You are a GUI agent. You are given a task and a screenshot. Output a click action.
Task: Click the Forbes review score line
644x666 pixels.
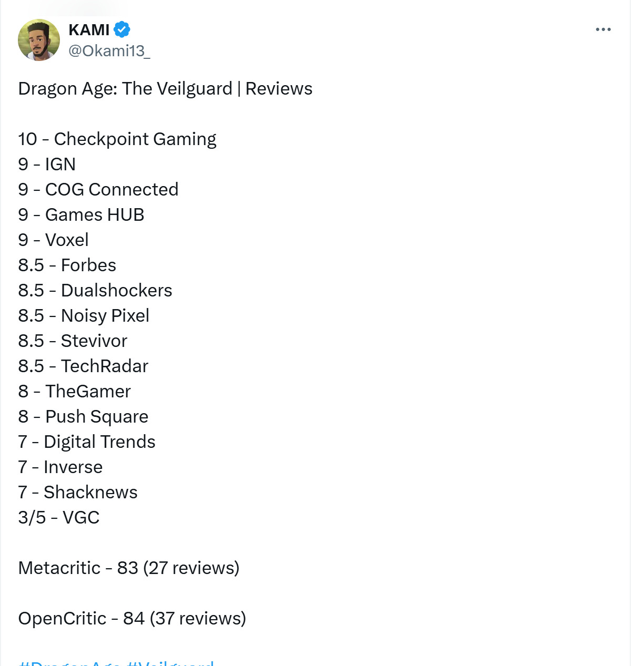[x=67, y=265]
